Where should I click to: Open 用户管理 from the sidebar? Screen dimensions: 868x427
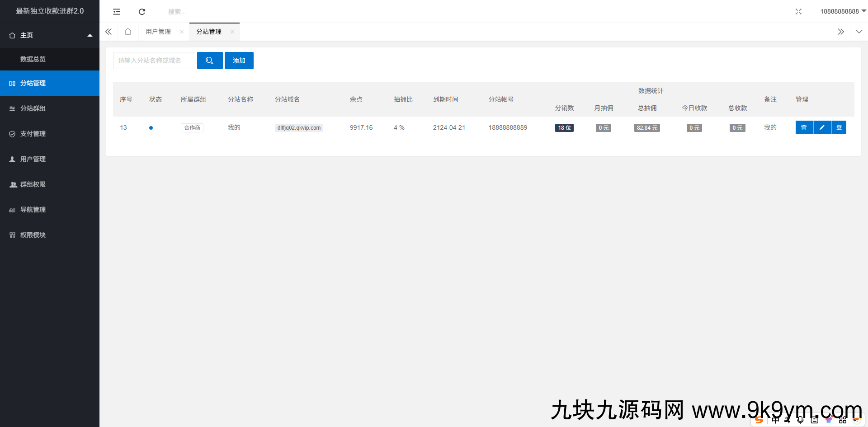click(x=33, y=159)
